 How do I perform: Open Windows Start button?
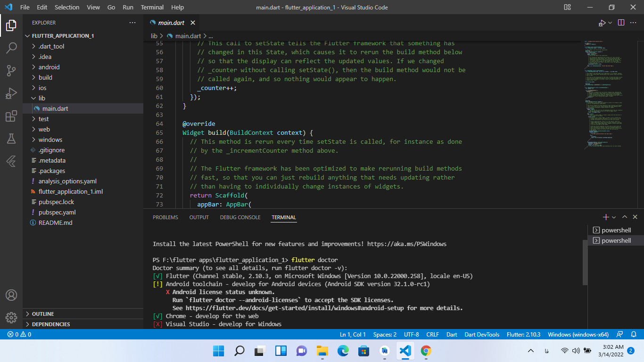(x=219, y=351)
